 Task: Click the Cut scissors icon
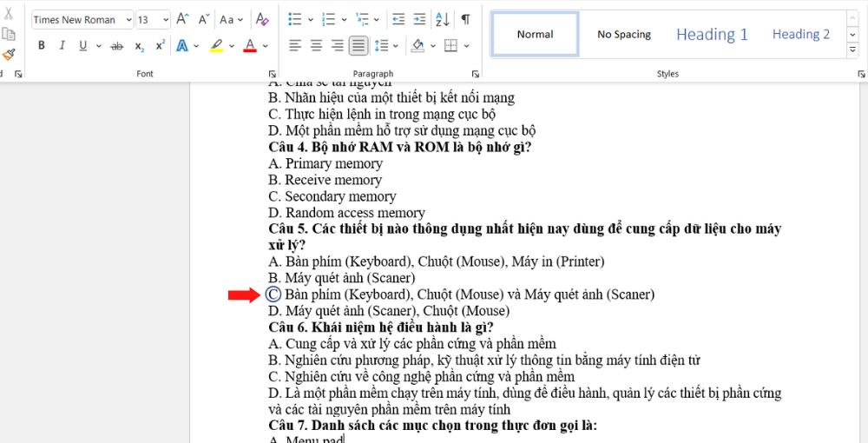point(9,14)
